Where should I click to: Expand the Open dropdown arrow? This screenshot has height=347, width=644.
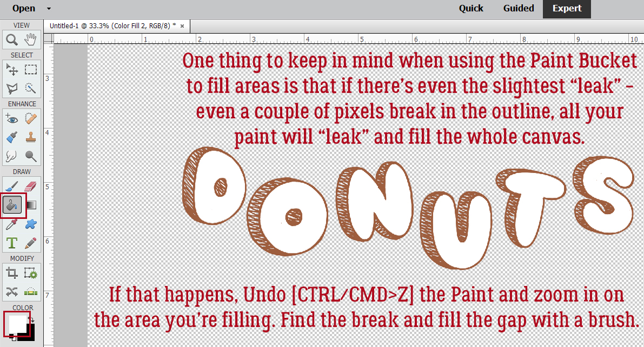(49, 9)
